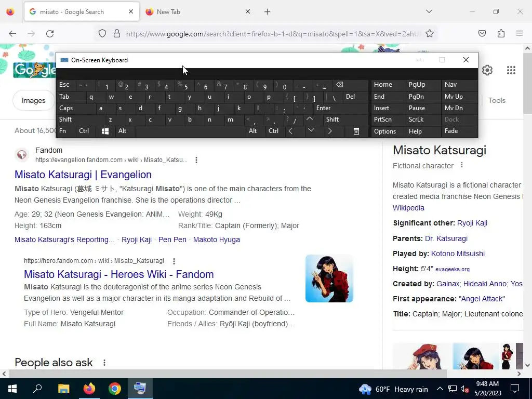Viewport: 532px width, 399px height.
Task: View site info via padlock icon
Action: (117, 34)
